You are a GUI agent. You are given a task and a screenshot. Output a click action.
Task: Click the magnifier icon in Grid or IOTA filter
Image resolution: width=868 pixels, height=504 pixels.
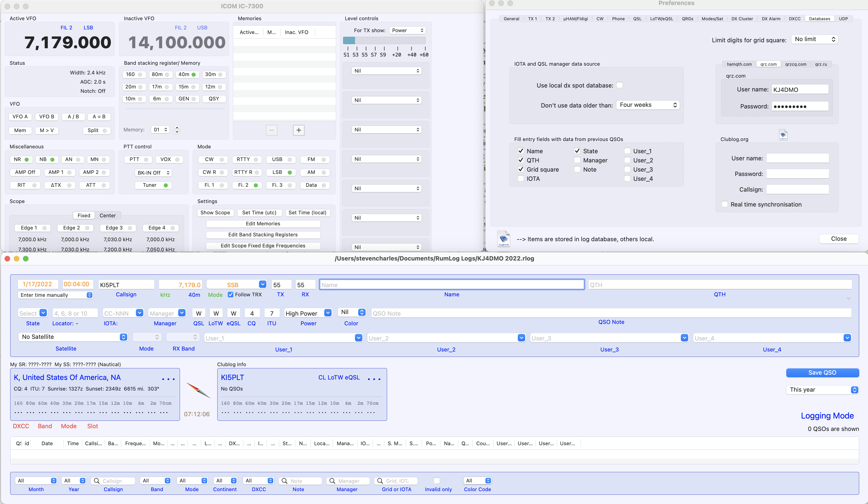point(380,481)
